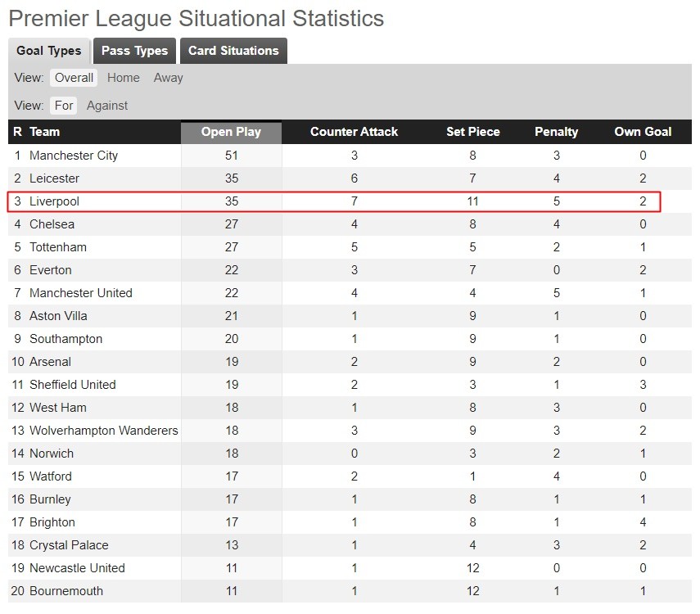This screenshot has width=700, height=614.
Task: Sort by Set Piece column
Action: coord(472,132)
